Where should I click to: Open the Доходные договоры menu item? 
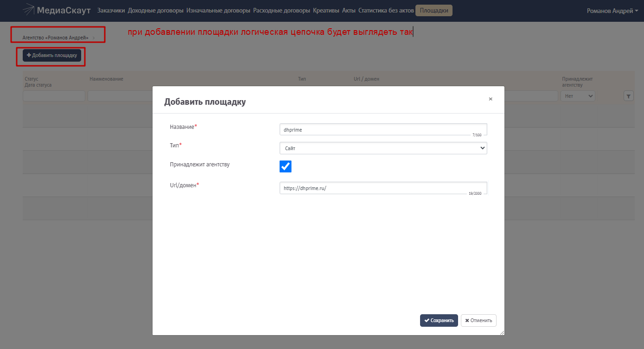[x=156, y=10]
